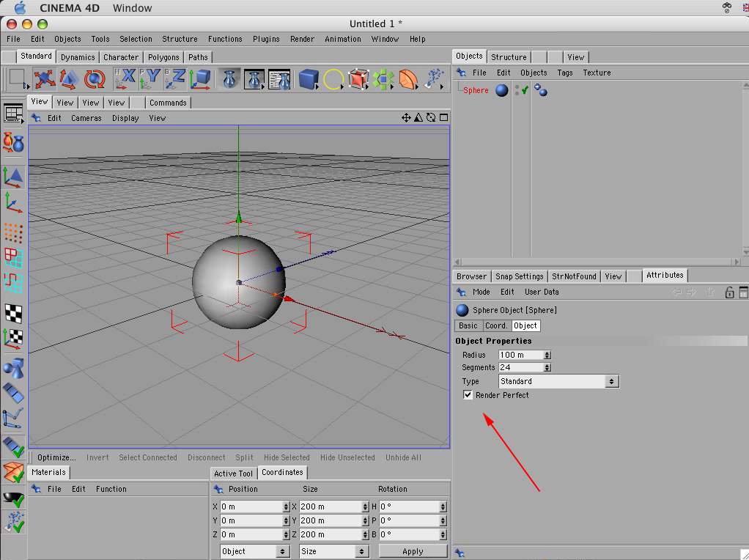This screenshot has width=749, height=560.
Task: Uncheck the Render Perfect checkbox
Action: click(x=468, y=395)
